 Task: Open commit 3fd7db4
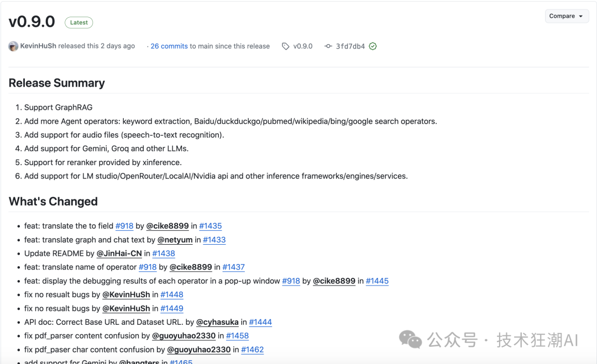point(352,46)
